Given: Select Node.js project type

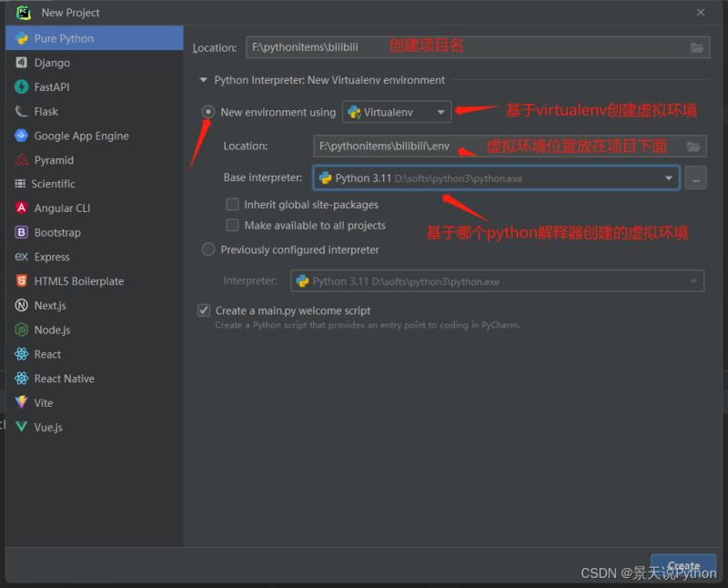Looking at the screenshot, I should point(95,329).
